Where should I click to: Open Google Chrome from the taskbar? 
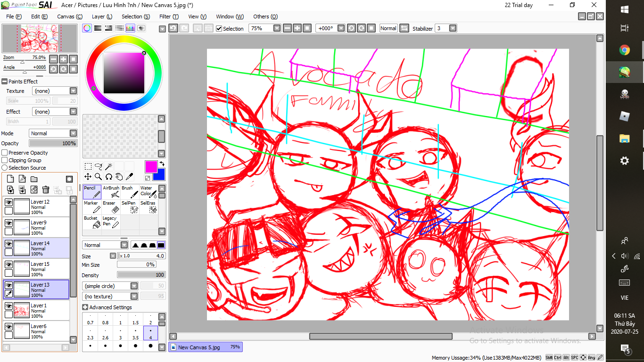(625, 50)
